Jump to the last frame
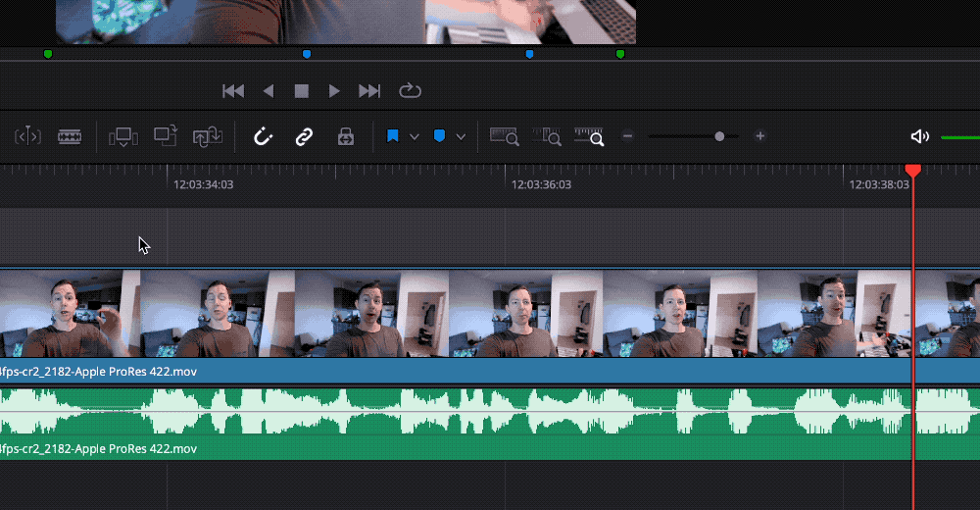This screenshot has height=510, width=980. (x=369, y=91)
